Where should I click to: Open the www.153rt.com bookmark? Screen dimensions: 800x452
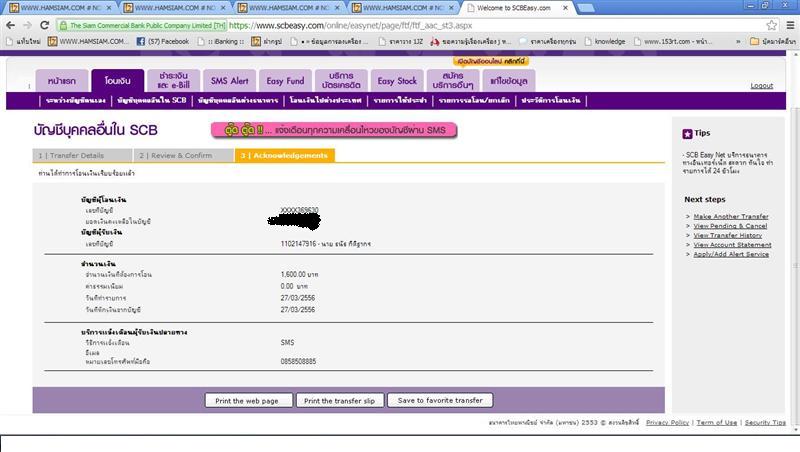pyautogui.click(x=673, y=41)
